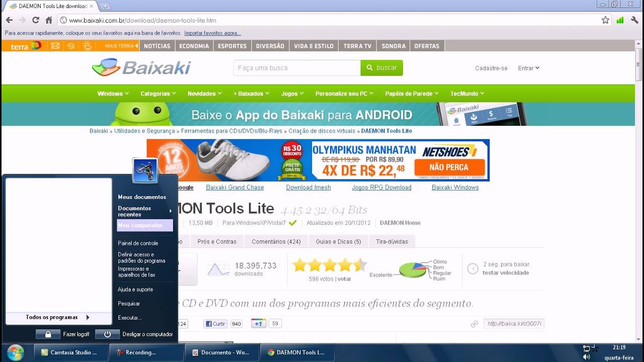Expand the + Baixados dropdown
This screenshot has height=362, width=644.
click(x=252, y=94)
